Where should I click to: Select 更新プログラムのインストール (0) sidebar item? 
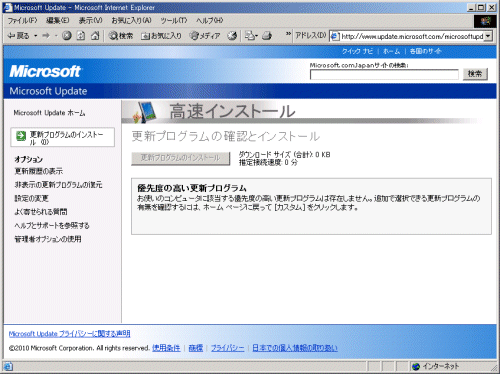(63, 137)
